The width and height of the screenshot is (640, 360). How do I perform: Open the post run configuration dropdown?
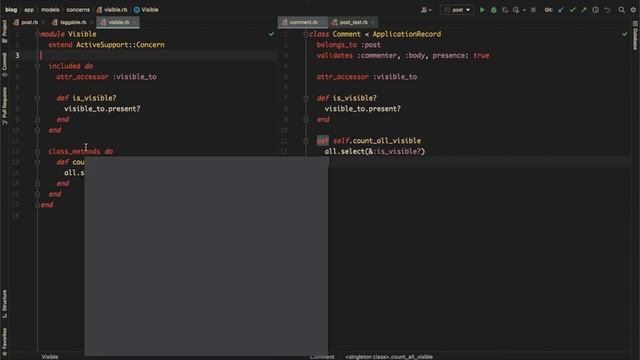pyautogui.click(x=457, y=10)
